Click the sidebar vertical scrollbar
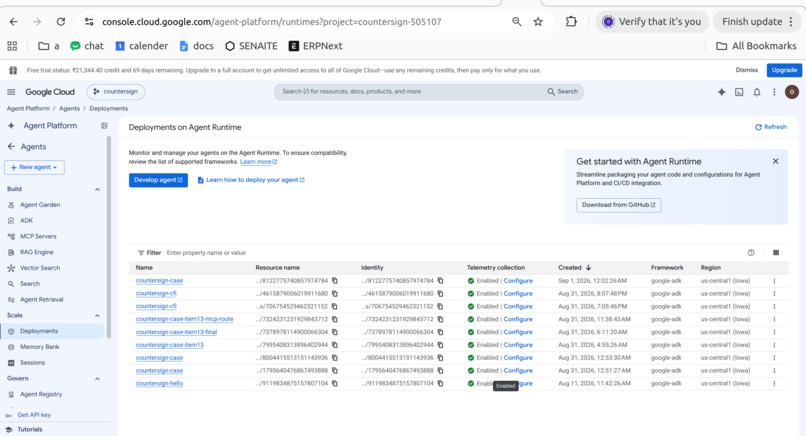This screenshot has height=436, width=806. tap(108, 237)
